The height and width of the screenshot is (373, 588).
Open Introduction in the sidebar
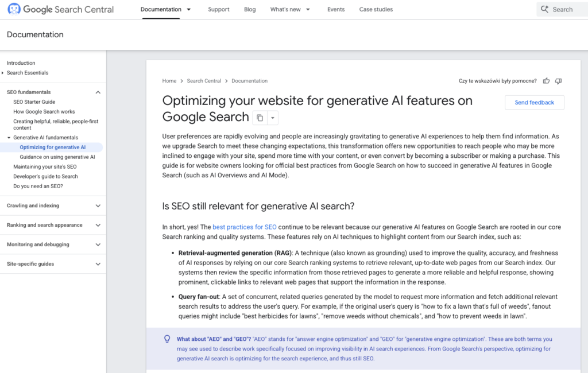point(21,63)
